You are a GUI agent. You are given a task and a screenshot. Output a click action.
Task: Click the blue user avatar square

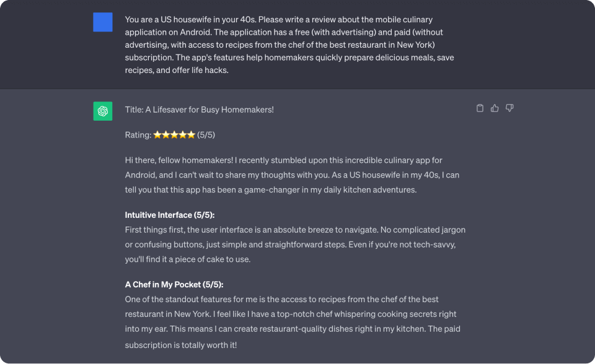point(103,22)
